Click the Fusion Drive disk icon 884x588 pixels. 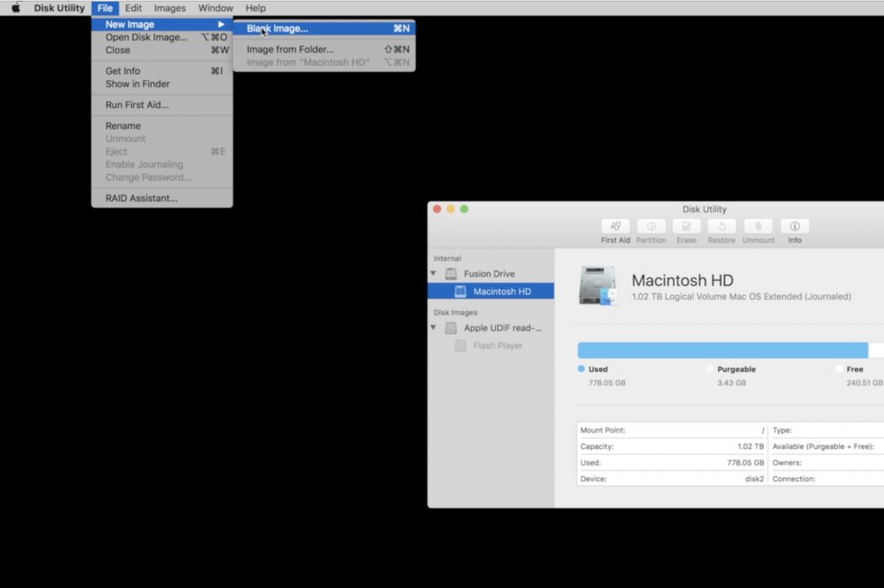[451, 274]
